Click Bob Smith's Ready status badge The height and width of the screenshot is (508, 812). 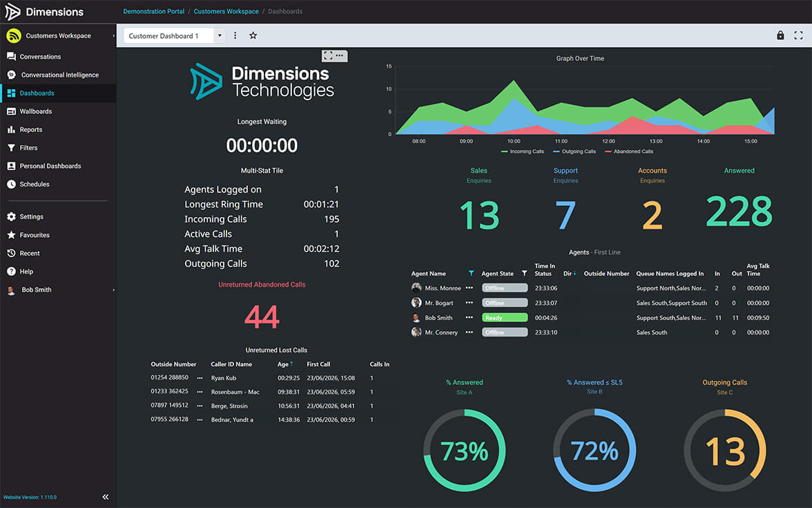point(504,317)
